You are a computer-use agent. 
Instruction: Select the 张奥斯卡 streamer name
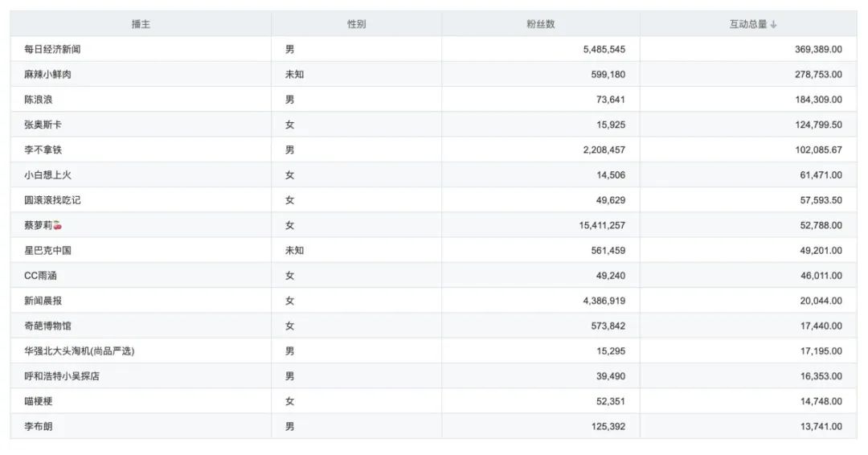pos(43,125)
